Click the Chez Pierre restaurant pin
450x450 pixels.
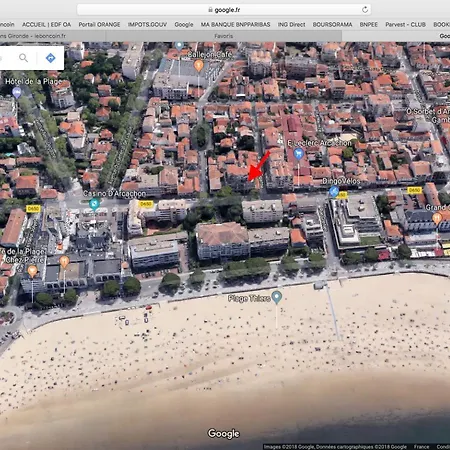[x=32, y=271]
